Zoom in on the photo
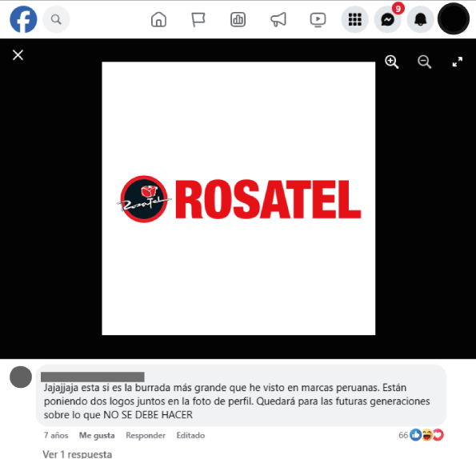The image size is (476, 459). (x=392, y=62)
